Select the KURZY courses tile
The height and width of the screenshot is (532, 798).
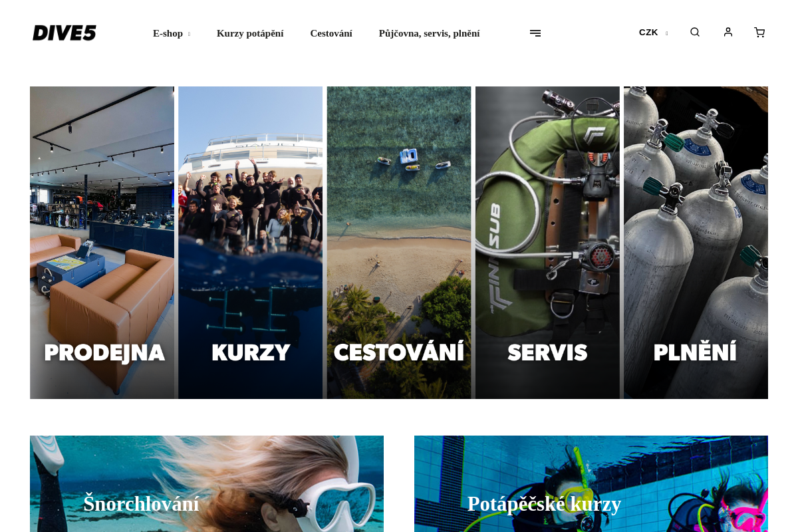(251, 243)
